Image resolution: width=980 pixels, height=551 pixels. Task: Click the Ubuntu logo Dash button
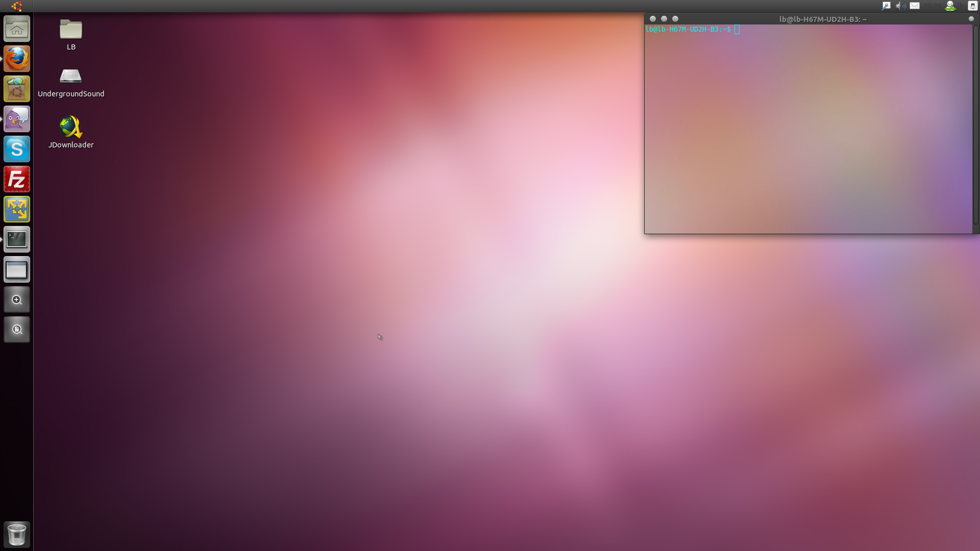click(17, 6)
